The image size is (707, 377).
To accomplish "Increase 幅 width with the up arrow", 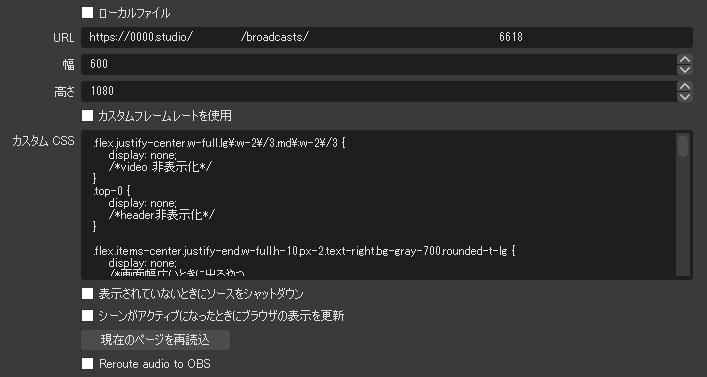I will (684, 60).
